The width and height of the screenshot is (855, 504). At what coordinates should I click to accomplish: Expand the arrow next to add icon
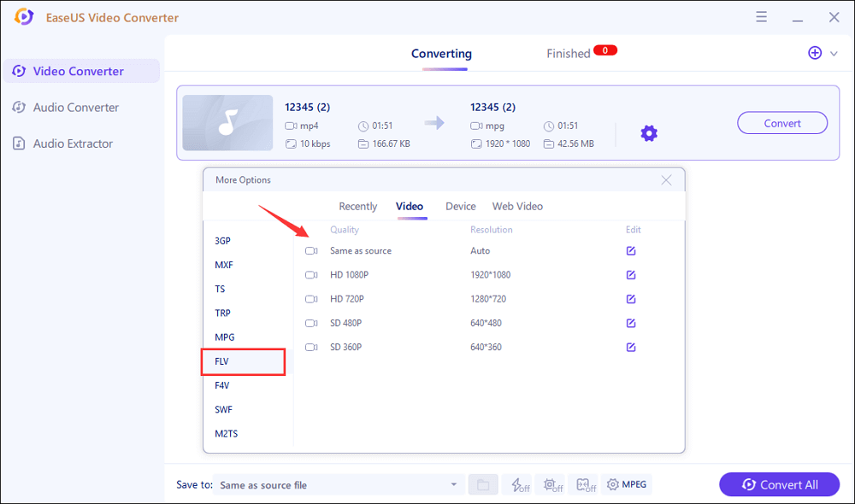click(x=834, y=54)
